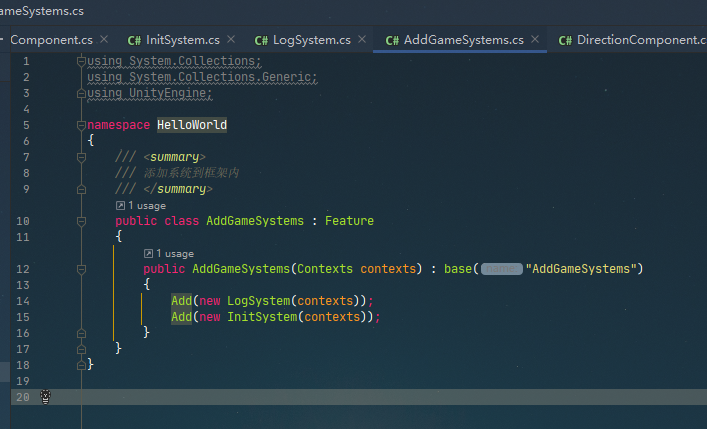Viewport: 707px width, 429px height.
Task: Click the Contexts type in constructor
Action: point(325,269)
